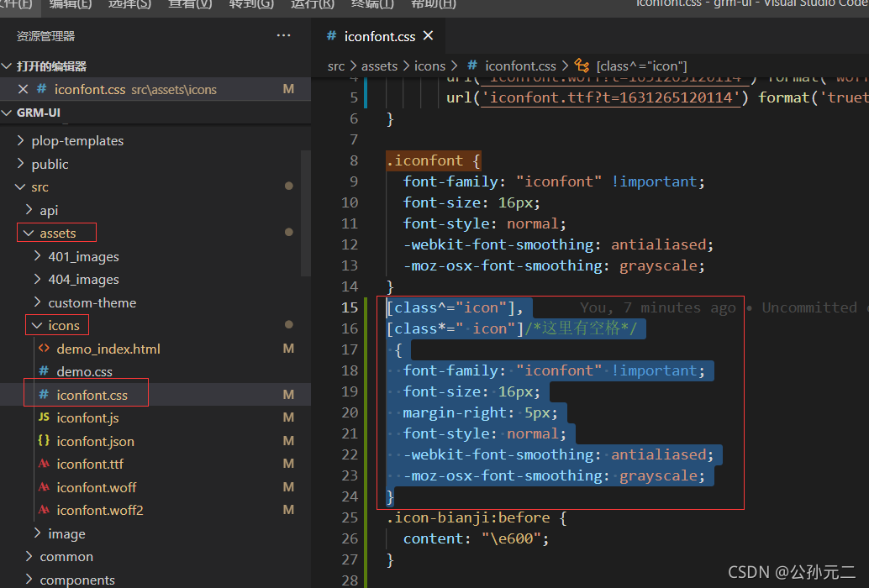Collapse the Open Editors section
Image resolution: width=869 pixels, height=588 pixels.
7,66
